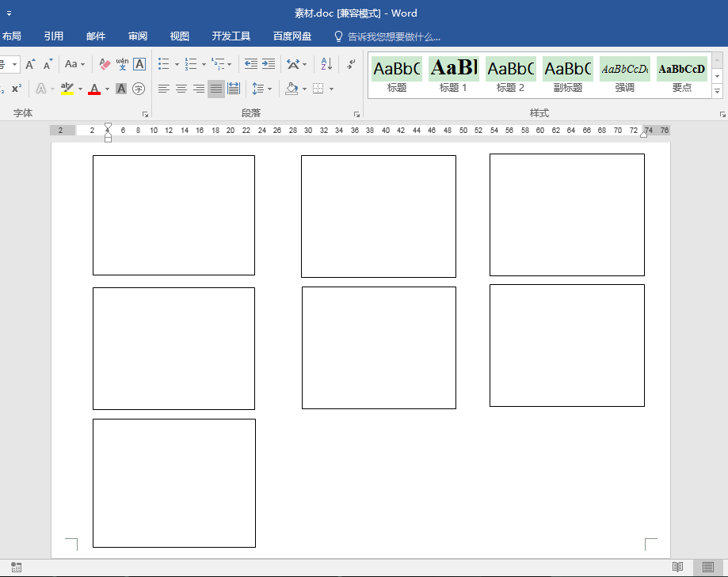
Task: Click the 告诉我您想要做什么 search box
Action: click(x=394, y=36)
